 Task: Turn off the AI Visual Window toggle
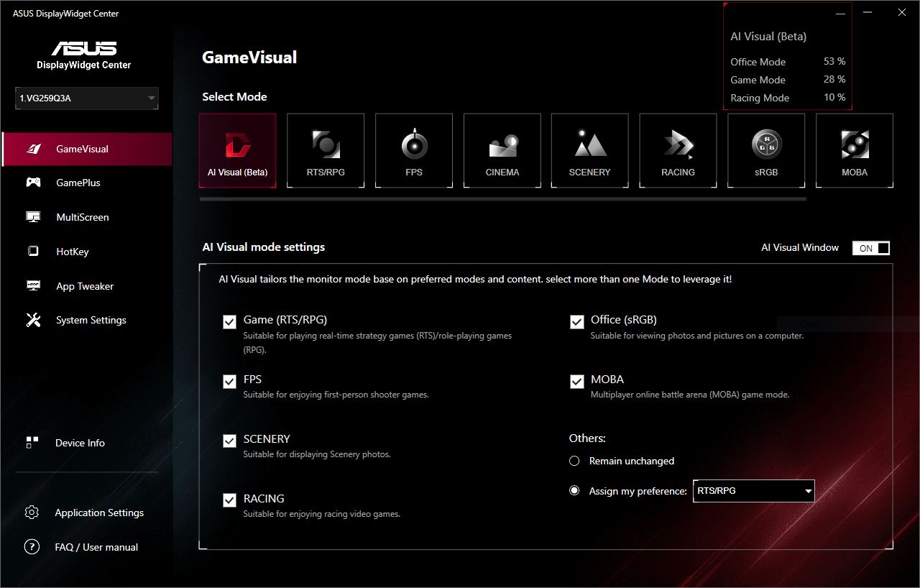click(871, 248)
